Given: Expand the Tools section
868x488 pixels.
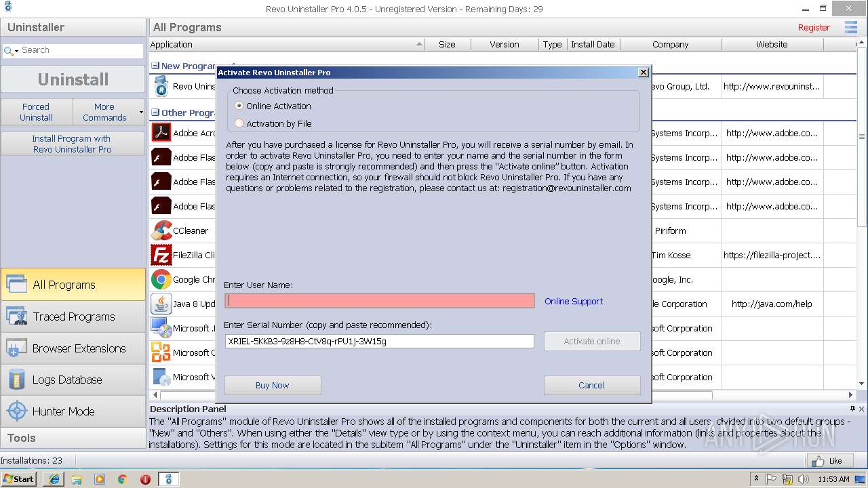Looking at the screenshot, I should click(73, 438).
